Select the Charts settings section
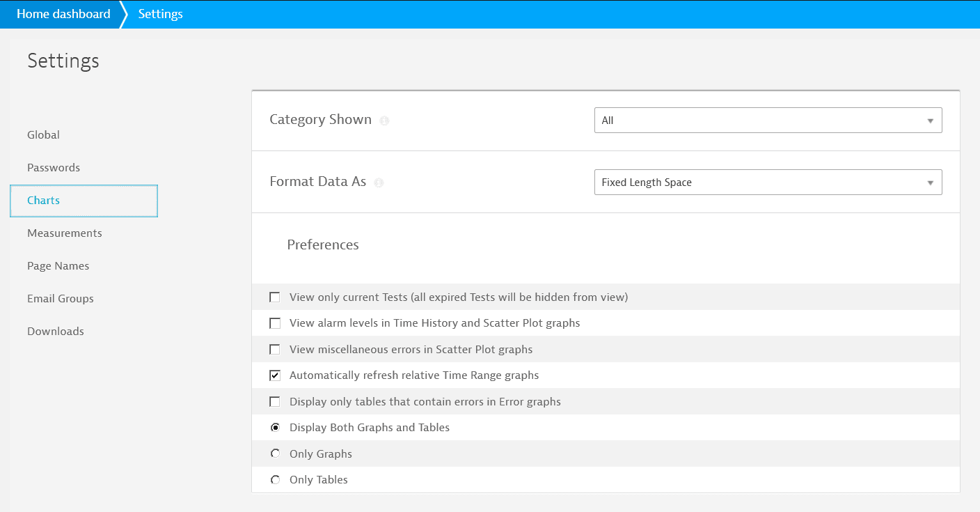Viewport: 980px width, 512px height. pyautogui.click(x=84, y=201)
